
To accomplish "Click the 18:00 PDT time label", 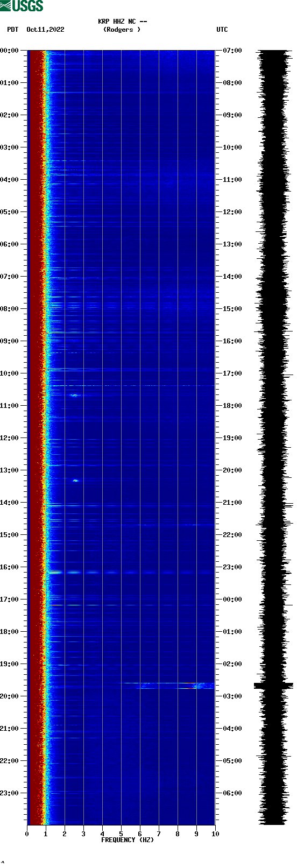I will pyautogui.click(x=10, y=632).
